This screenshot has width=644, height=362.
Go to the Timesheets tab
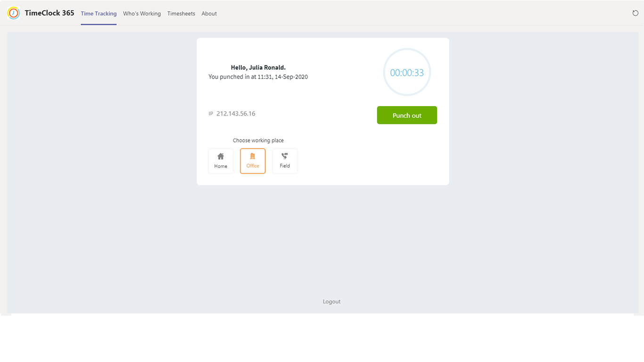pos(181,14)
